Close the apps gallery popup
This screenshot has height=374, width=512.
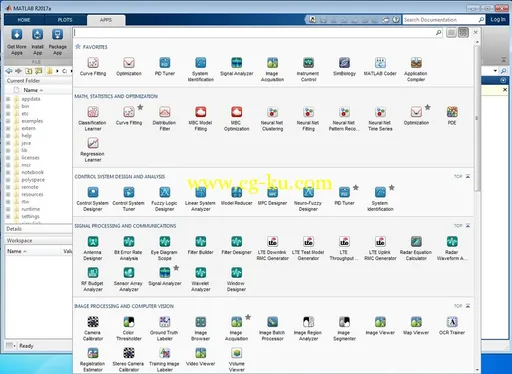tap(476, 32)
